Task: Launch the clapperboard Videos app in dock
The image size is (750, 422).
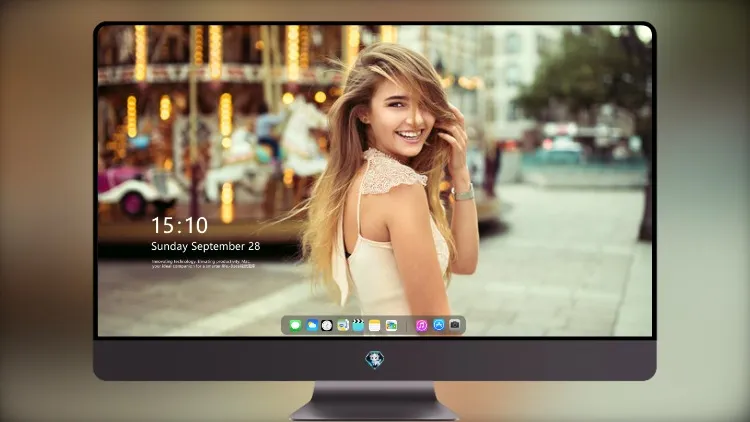Action: point(358,325)
